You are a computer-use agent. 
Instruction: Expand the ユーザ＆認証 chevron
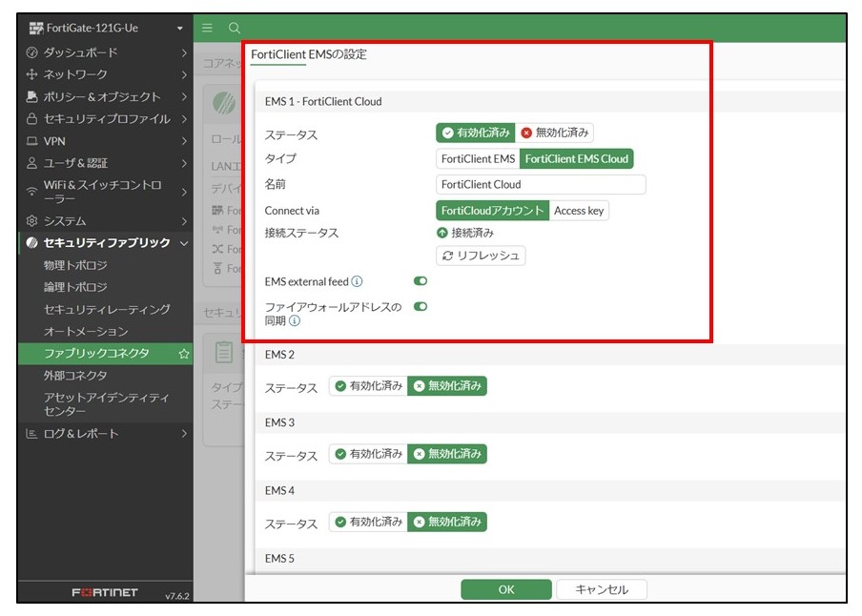(184, 163)
